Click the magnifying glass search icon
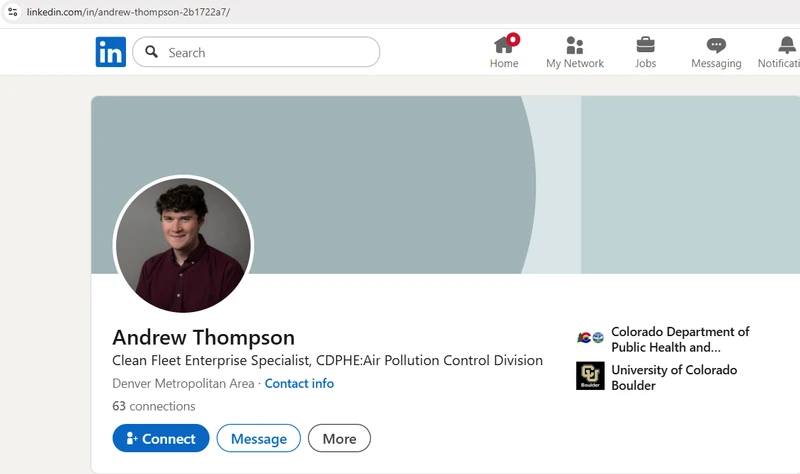 [152, 52]
